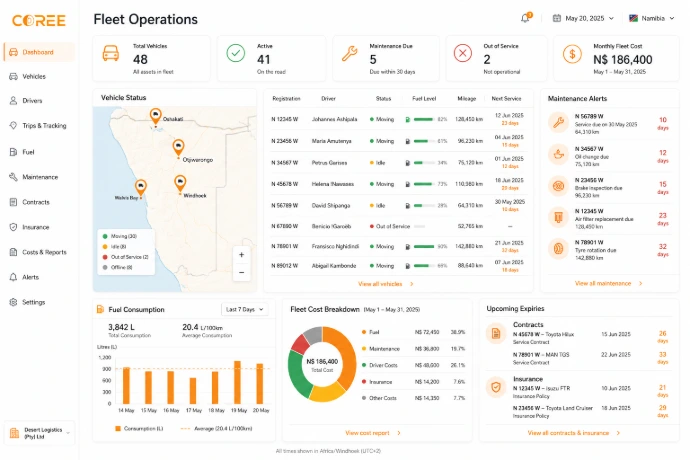Select the Otjiwarongo map pin
This screenshot has height=460, width=690.
178,148
